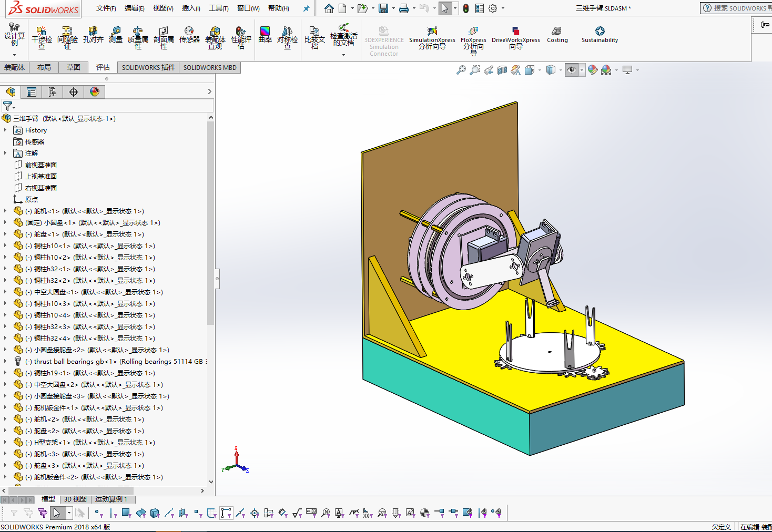Launch SimulationXpress analysis wizard
Screen dimensions: 772x532
click(432, 38)
